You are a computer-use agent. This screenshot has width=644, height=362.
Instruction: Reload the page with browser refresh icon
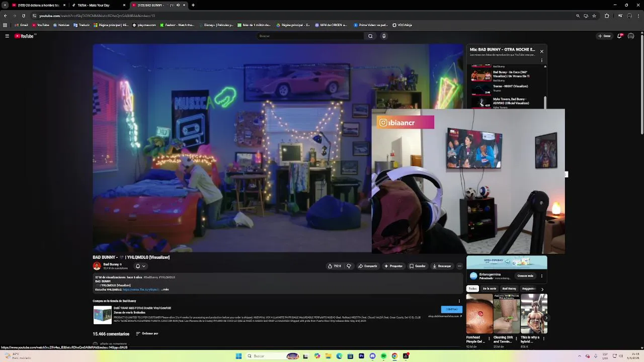pyautogui.click(x=23, y=16)
